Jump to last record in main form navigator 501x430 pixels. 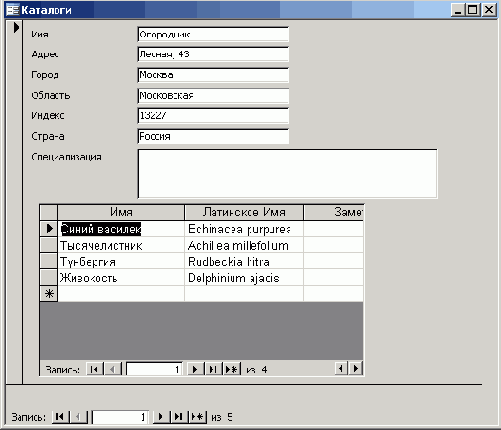[179, 417]
